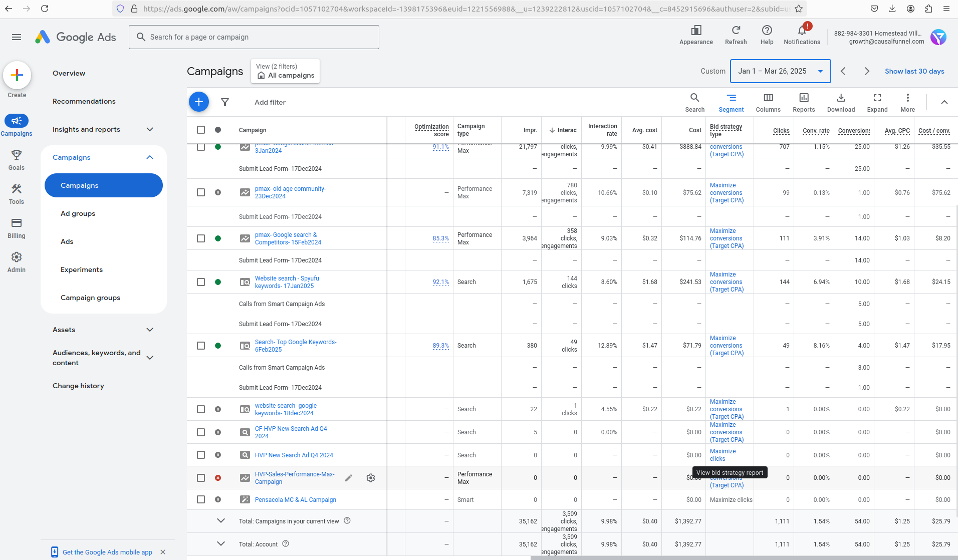Image resolution: width=958 pixels, height=560 pixels.
Task: Open the date range dropdown
Action: pyautogui.click(x=780, y=71)
